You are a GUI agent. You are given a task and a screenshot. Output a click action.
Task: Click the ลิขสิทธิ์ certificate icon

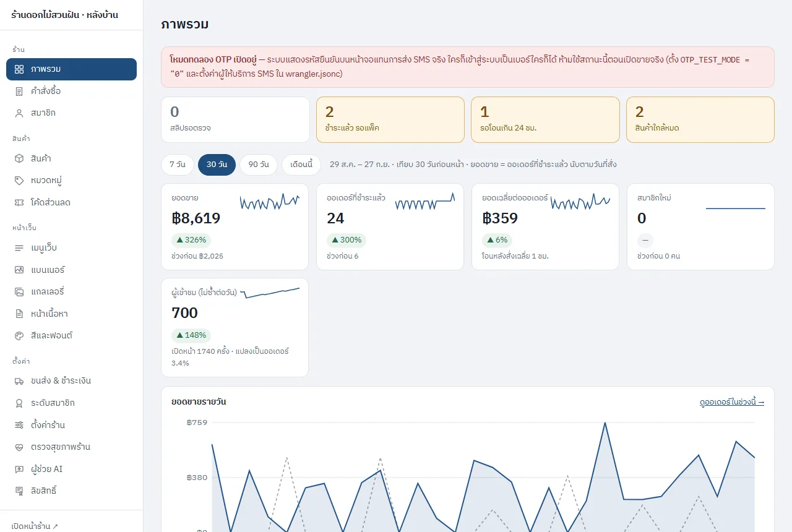click(x=19, y=491)
